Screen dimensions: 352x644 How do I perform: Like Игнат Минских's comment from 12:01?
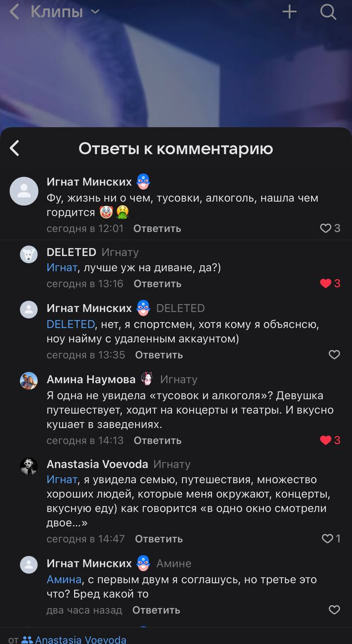pyautogui.click(x=326, y=228)
